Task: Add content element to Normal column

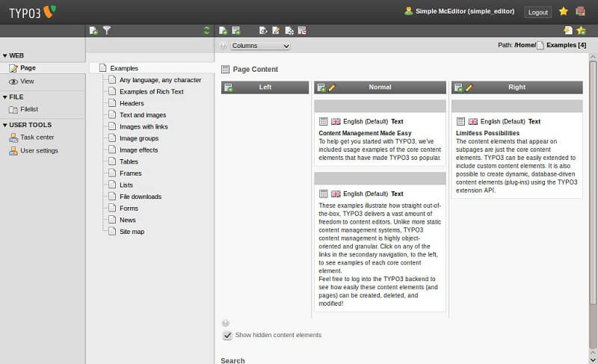Action: pyautogui.click(x=321, y=87)
